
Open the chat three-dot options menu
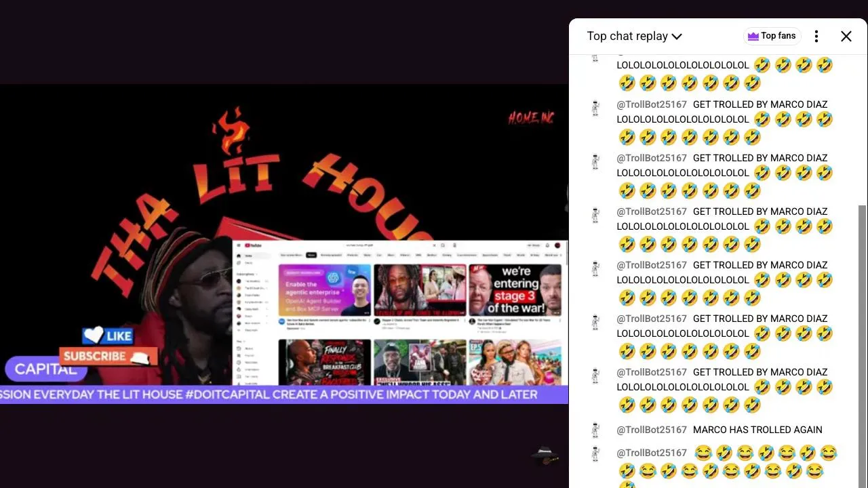pyautogui.click(x=816, y=37)
